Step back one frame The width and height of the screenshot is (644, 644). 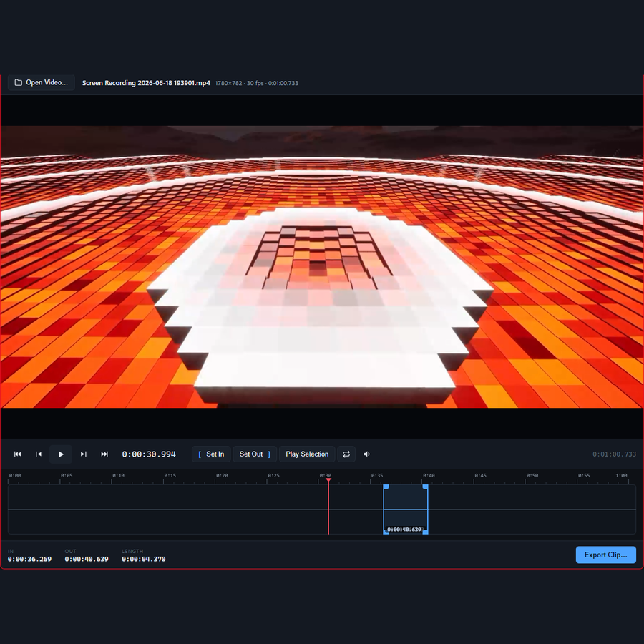tap(39, 454)
